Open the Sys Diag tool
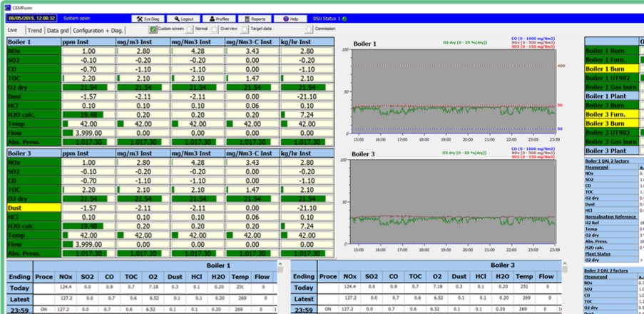This screenshot has height=314, width=644. [x=148, y=19]
